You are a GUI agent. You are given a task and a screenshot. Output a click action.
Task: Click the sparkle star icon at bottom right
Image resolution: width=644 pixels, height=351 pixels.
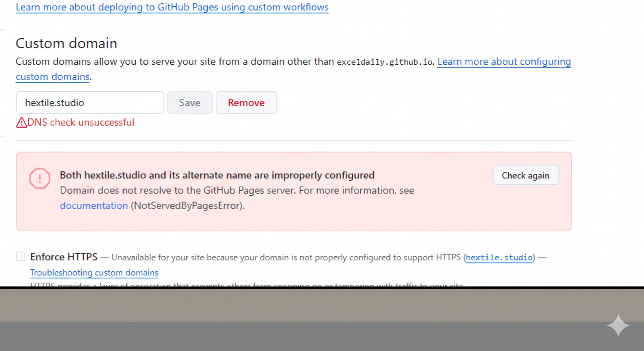pyautogui.click(x=618, y=325)
